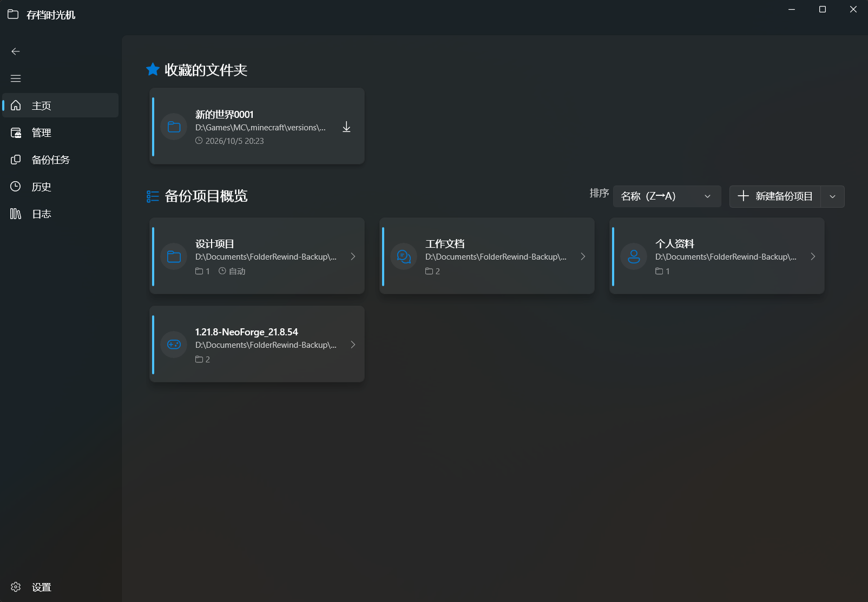Open the 历史 history page
The image size is (868, 602).
click(61, 187)
